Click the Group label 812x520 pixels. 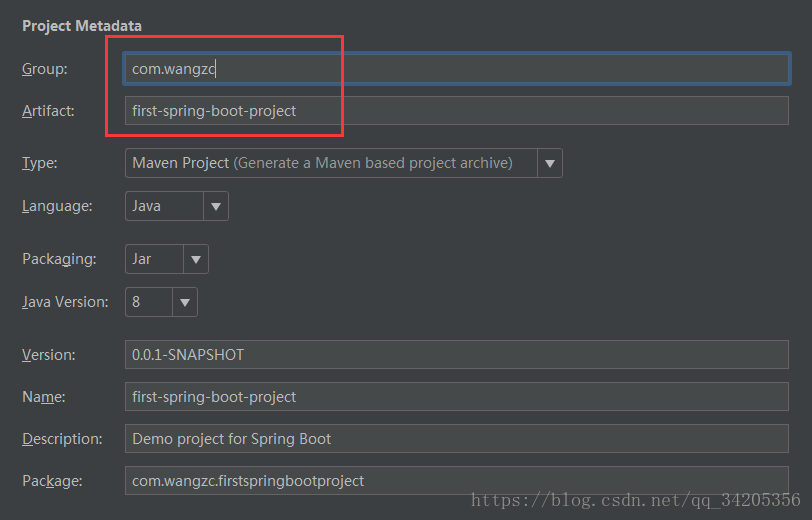tap(45, 69)
